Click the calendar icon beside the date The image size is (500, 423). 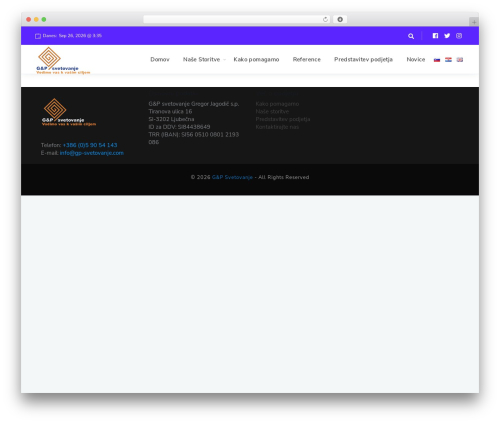pos(38,36)
